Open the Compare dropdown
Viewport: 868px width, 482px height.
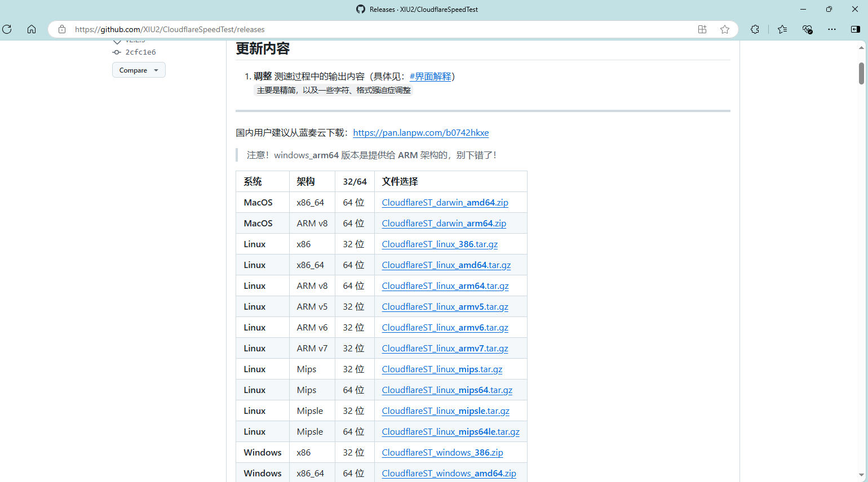[x=139, y=70]
